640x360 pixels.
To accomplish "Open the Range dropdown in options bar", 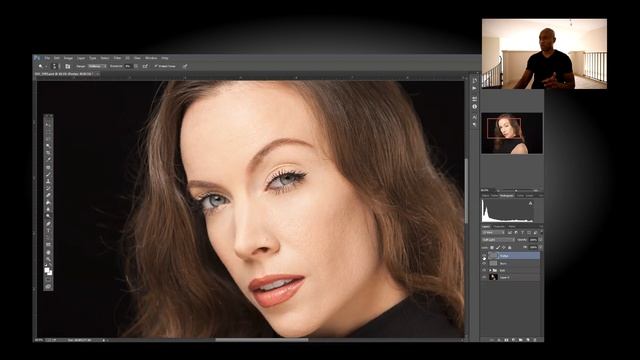I will point(97,66).
